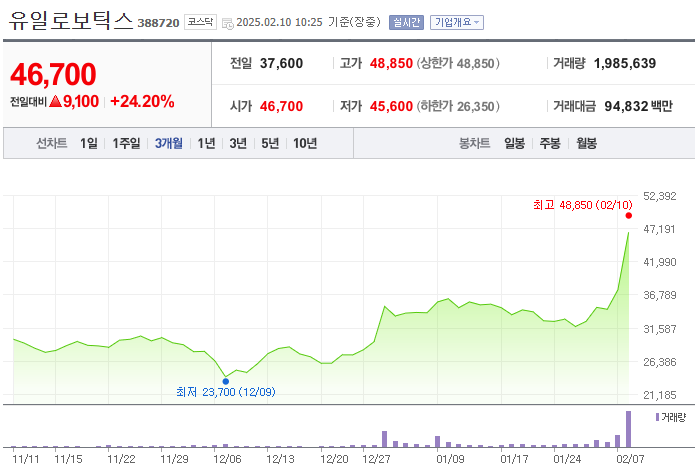This screenshot has height=474, width=695.
Task: Click the 거래대금 value 94,832
Action: pos(626,106)
